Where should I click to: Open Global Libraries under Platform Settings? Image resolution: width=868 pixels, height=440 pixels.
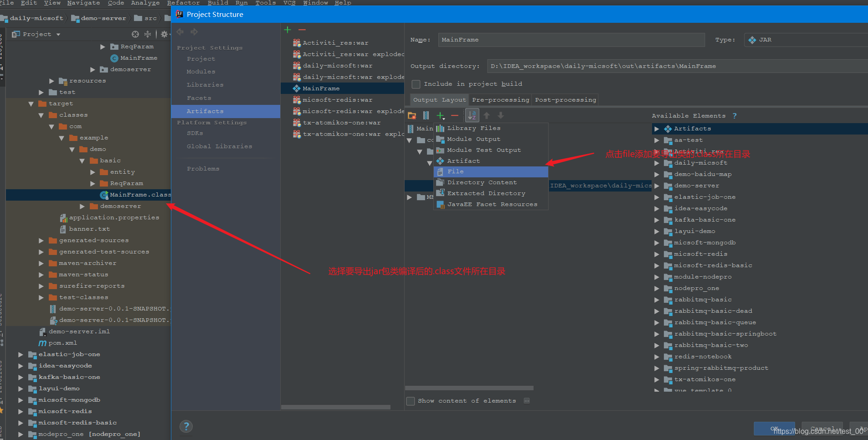[x=219, y=146]
